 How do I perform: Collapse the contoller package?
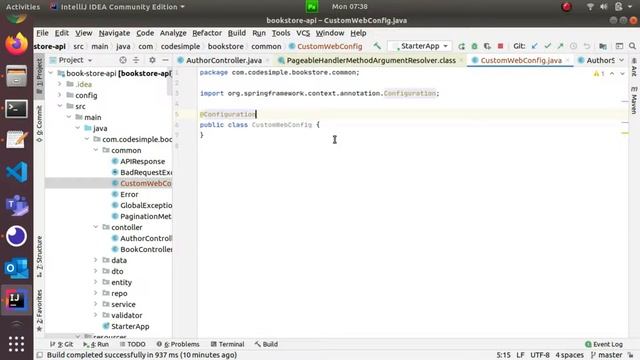point(96,227)
